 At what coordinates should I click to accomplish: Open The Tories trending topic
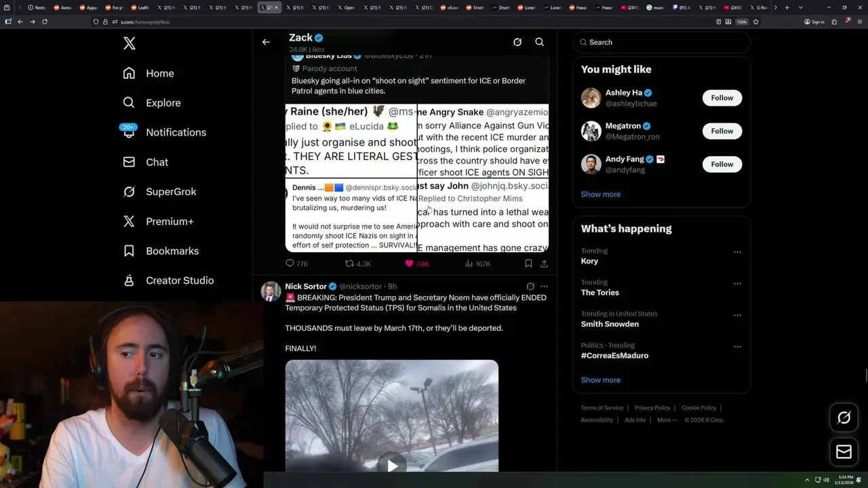click(x=600, y=293)
